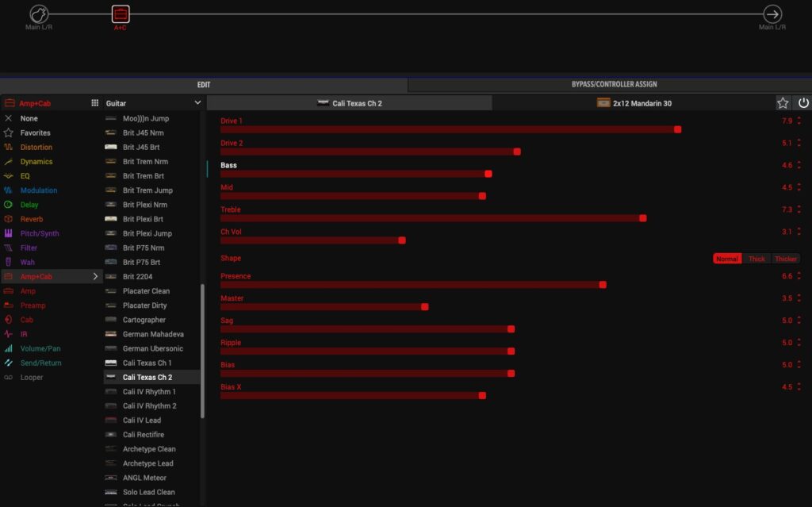Screen dimensions: 812x507
Task: Select the Looper category icon
Action: [x=9, y=378]
